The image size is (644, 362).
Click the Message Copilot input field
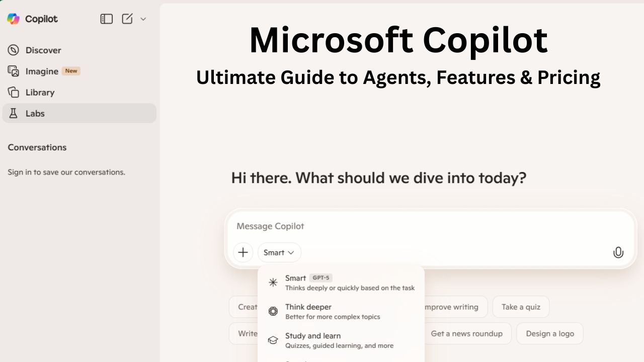point(352,226)
